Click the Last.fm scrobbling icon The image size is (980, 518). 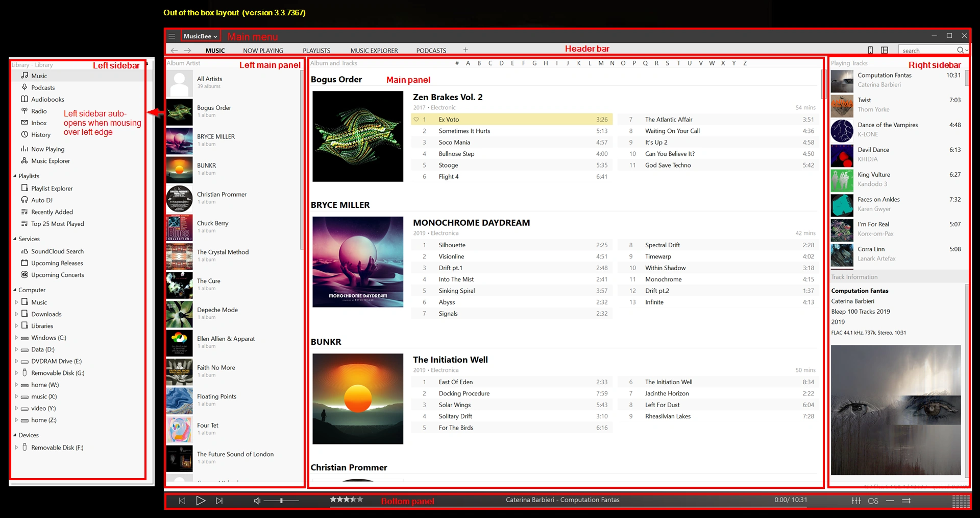[873, 500]
